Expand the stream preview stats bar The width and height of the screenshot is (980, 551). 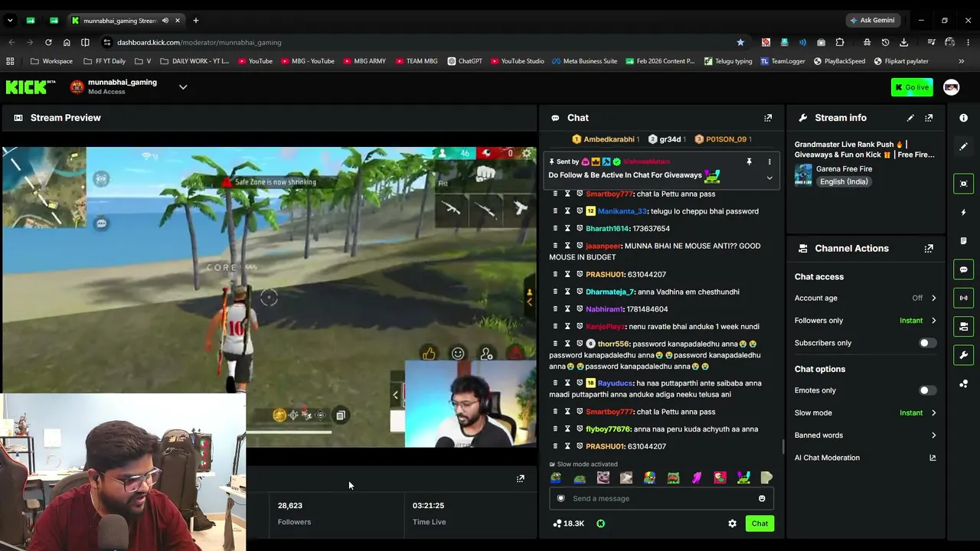[x=521, y=479]
